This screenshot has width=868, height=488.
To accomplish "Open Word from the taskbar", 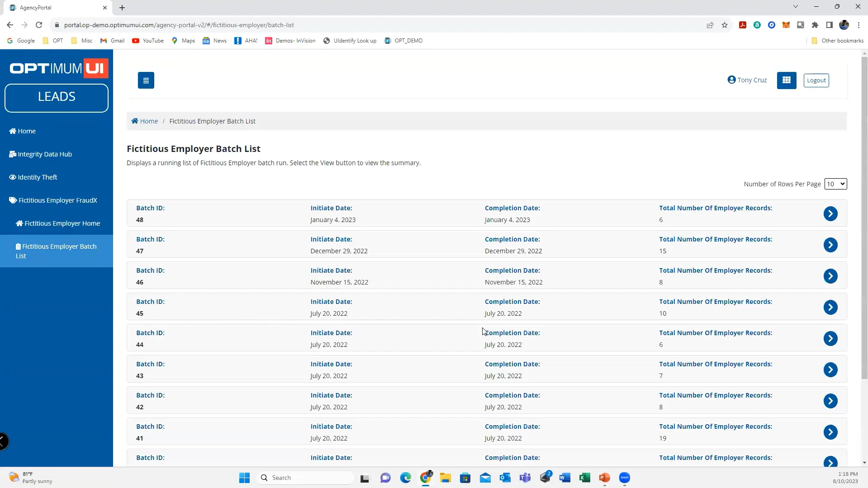I will 564,478.
